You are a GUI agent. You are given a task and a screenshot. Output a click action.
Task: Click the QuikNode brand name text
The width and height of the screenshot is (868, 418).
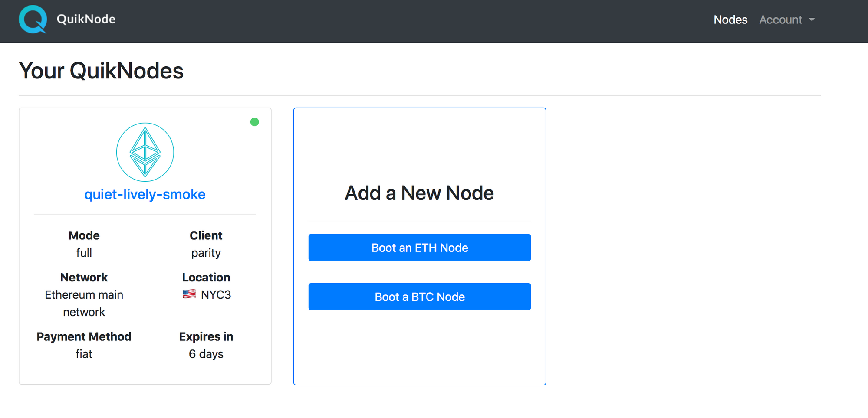coord(86,19)
